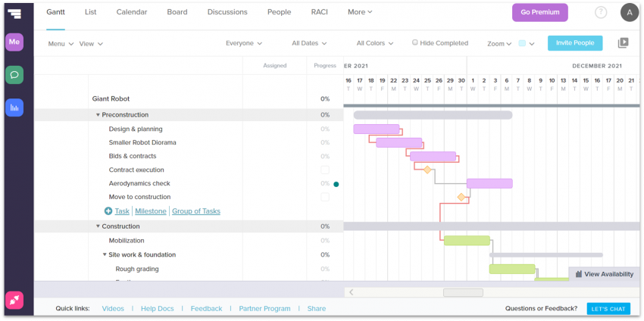Collapse the Preconstruction group
Image resolution: width=644 pixels, height=321 pixels.
pos(98,115)
